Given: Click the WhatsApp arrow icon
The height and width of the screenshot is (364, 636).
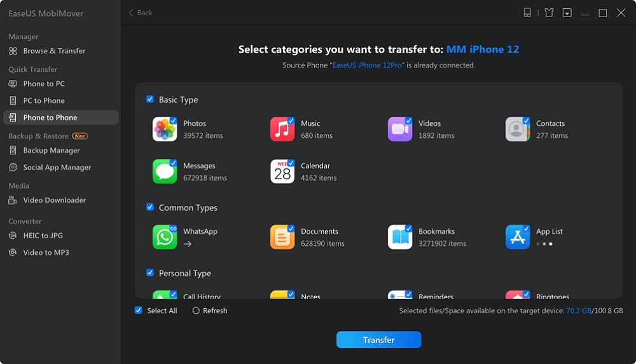Looking at the screenshot, I should [x=188, y=244].
